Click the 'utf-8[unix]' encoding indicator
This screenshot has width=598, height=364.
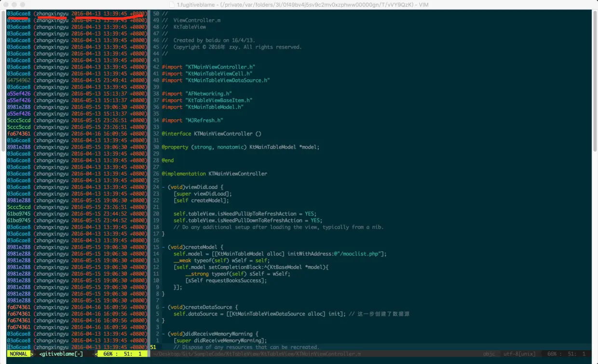[x=519, y=354]
